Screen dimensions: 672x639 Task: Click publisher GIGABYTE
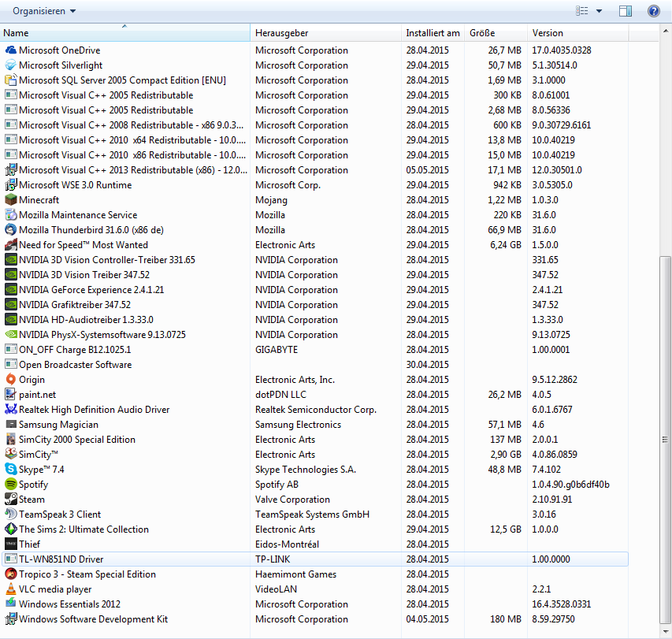coord(277,350)
